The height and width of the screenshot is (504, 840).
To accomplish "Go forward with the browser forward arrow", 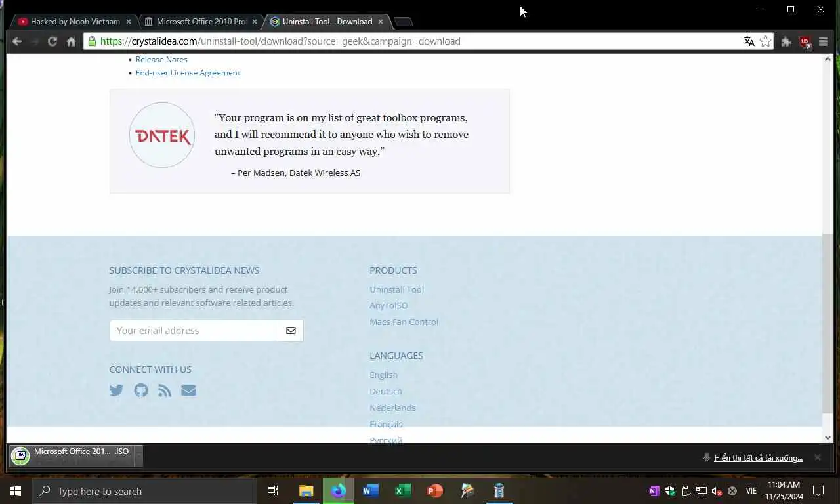I will tap(35, 41).
